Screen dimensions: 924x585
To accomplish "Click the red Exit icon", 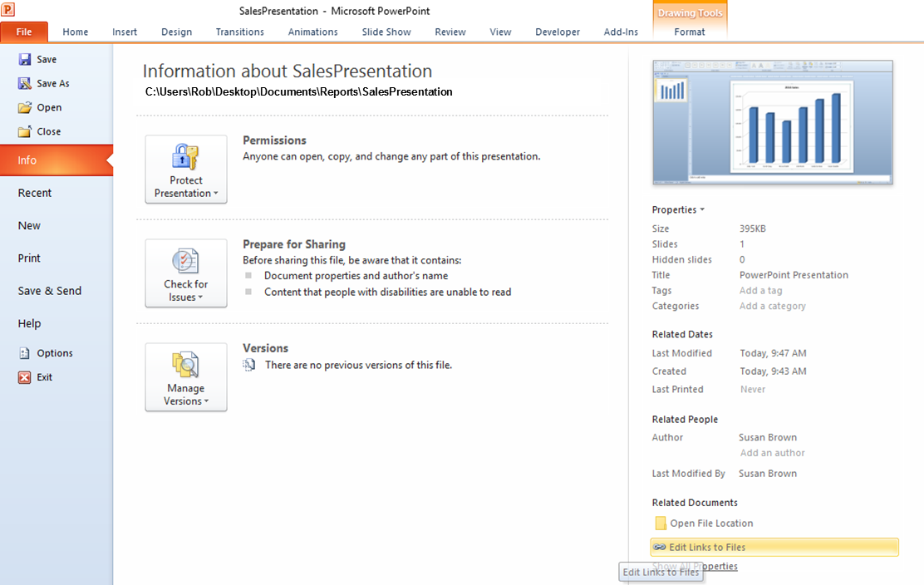I will pos(26,377).
